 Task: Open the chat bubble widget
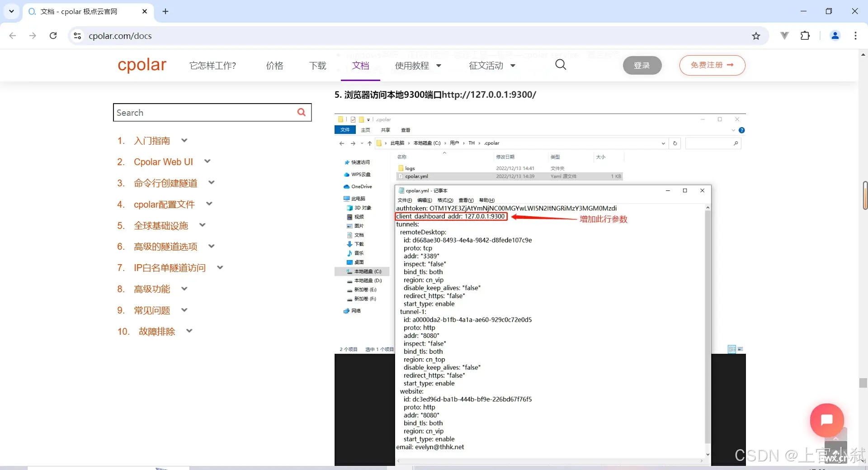(x=827, y=420)
